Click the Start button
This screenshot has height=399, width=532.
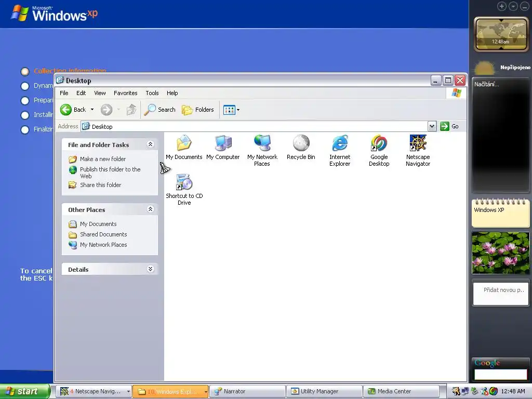pyautogui.click(x=25, y=391)
